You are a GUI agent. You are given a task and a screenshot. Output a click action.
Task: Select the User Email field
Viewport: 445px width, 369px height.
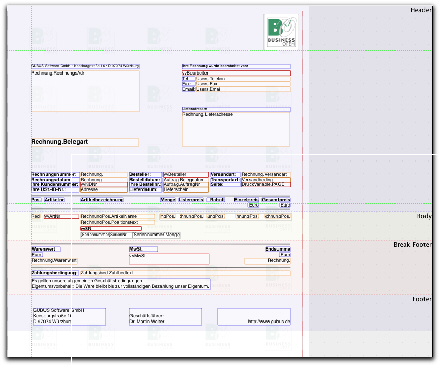pos(243,89)
